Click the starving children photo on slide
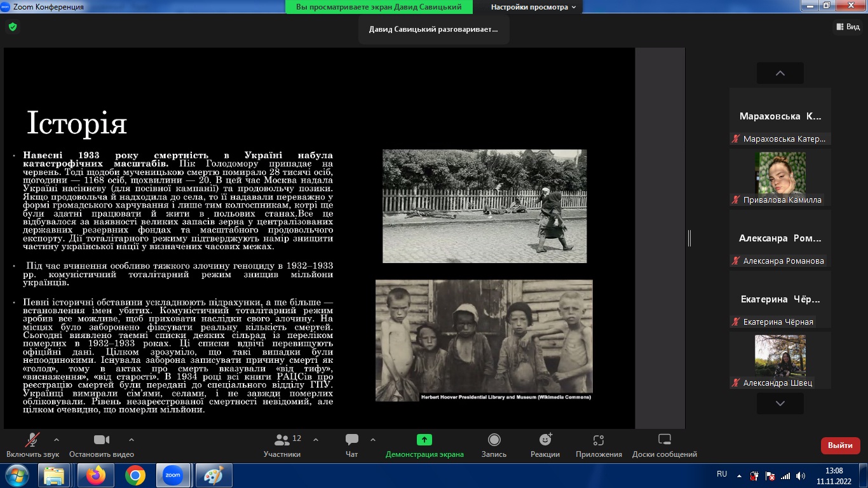This screenshot has width=868, height=488. pyautogui.click(x=484, y=341)
